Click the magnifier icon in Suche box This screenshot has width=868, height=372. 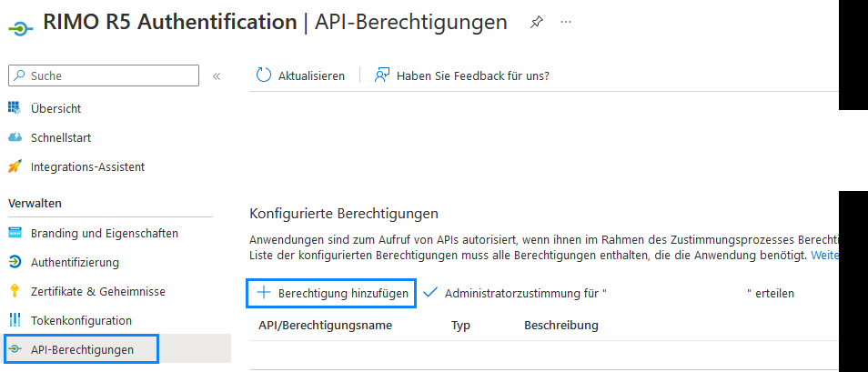tap(20, 75)
